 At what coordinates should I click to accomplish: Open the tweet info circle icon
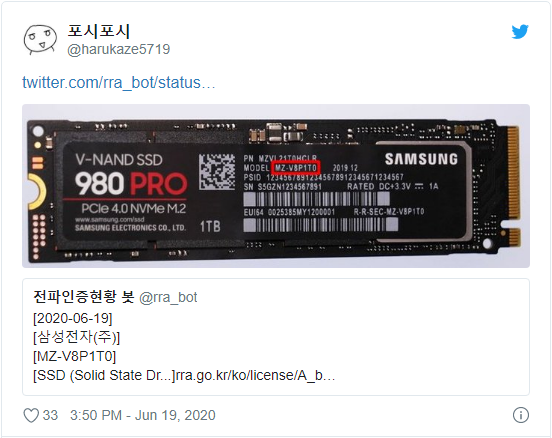521,415
